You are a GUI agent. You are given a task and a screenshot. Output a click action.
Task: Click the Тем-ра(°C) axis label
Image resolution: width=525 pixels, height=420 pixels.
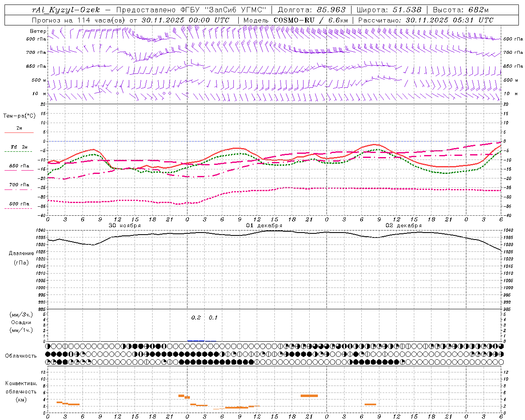pos(19,116)
